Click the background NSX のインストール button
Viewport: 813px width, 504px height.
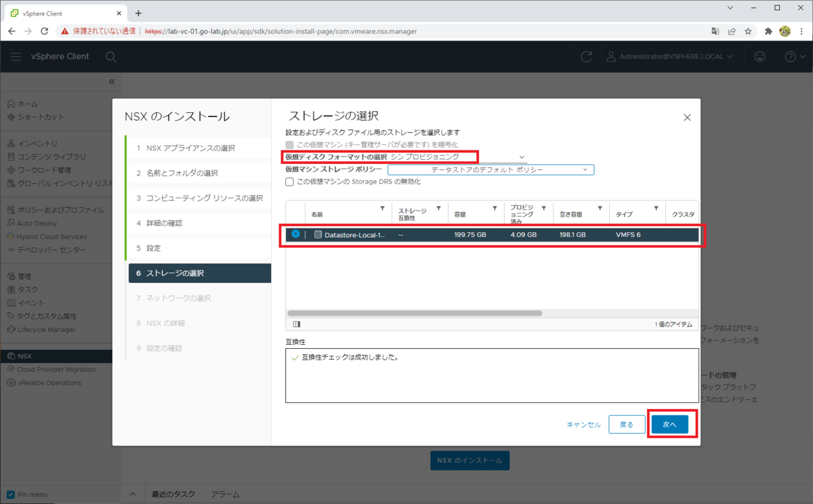point(470,461)
